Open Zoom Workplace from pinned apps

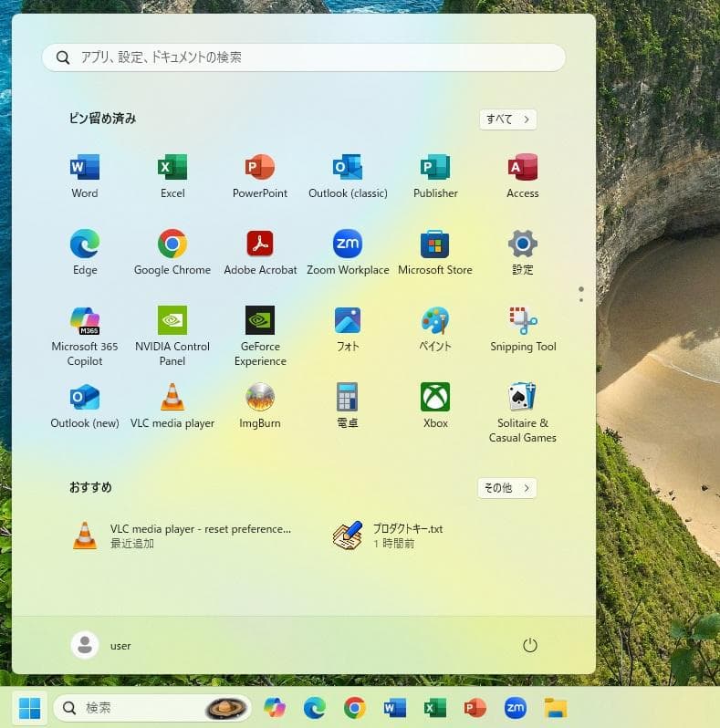point(348,253)
